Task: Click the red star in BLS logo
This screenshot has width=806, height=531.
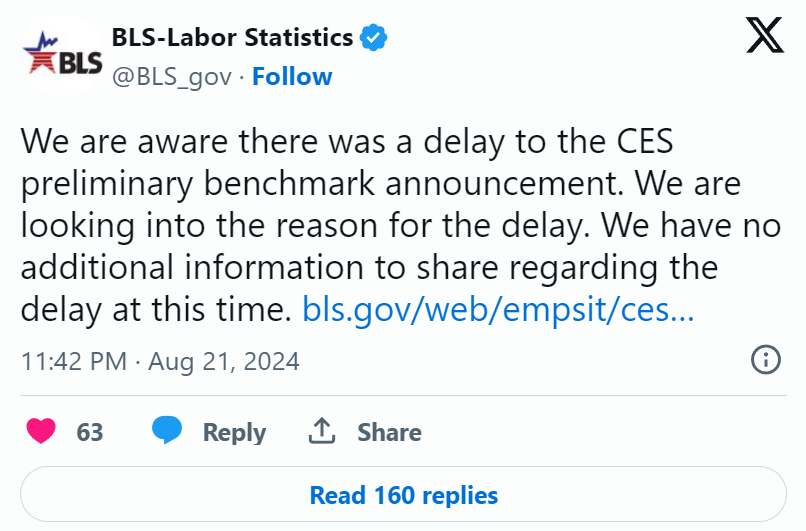Action: click(x=41, y=58)
